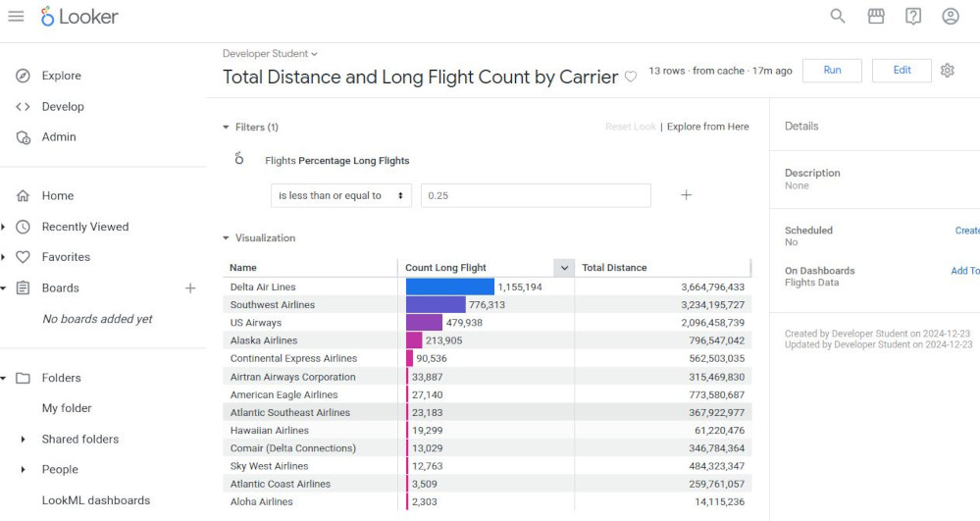The width and height of the screenshot is (980, 521).
Task: Expand the Favorites section arrow
Action: pyautogui.click(x=3, y=257)
